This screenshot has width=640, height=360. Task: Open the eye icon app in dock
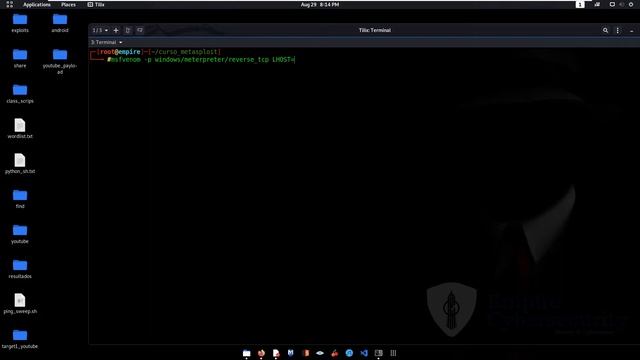320,353
